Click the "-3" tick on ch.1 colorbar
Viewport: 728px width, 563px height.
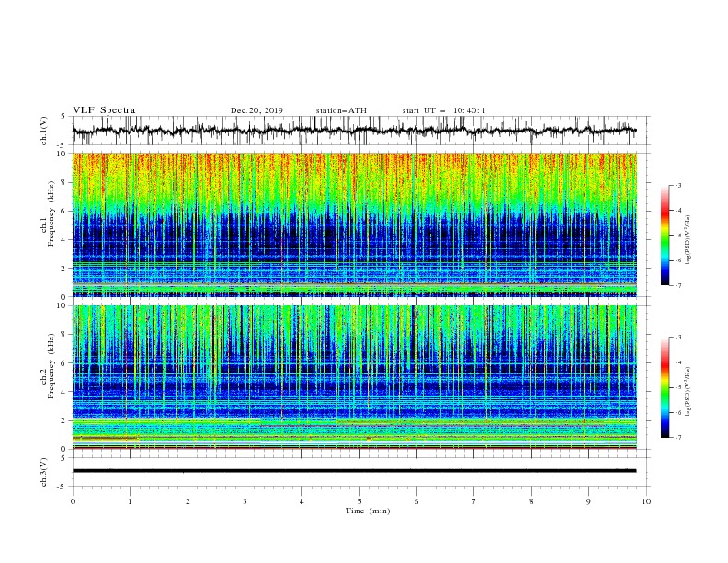tap(677, 185)
